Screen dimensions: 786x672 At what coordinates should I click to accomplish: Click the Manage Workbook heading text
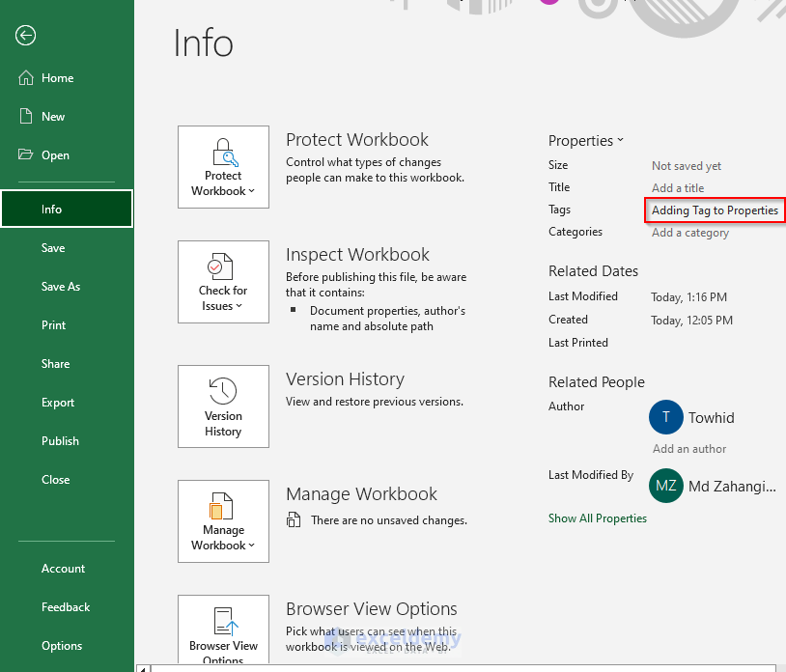point(361,494)
